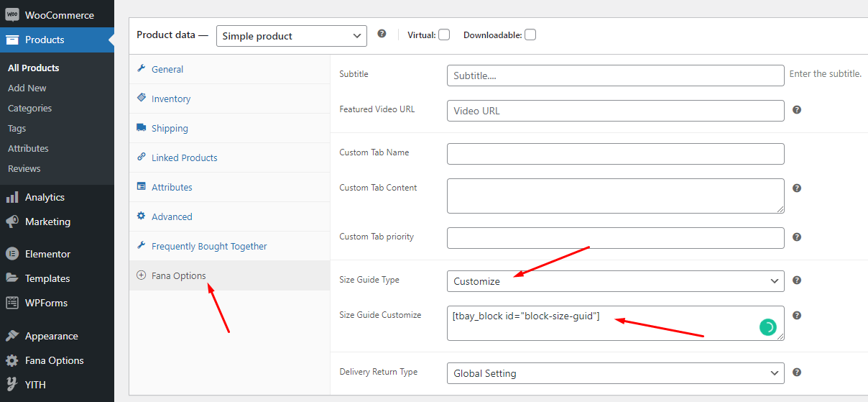Viewport: 868px width, 402px height.
Task: Open the Simple product type dropdown
Action: [x=292, y=36]
